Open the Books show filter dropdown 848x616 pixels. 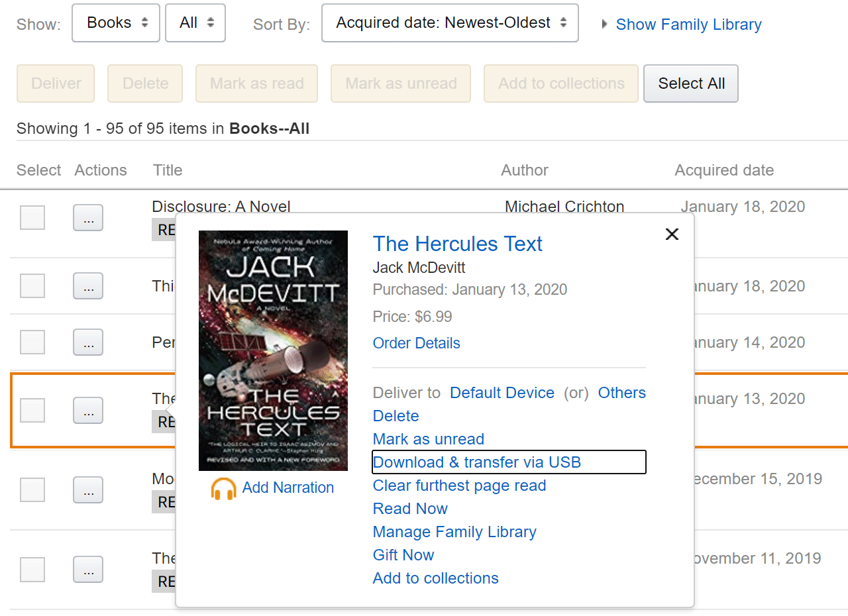(116, 23)
